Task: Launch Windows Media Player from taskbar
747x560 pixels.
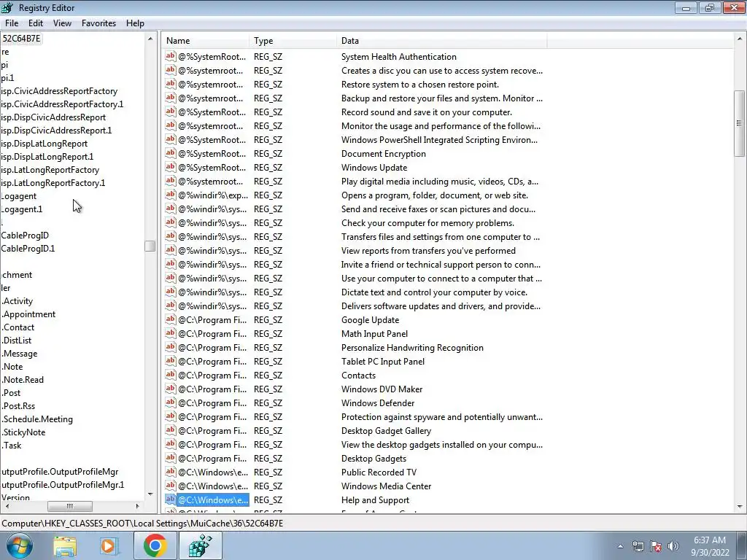Action: tap(109, 545)
